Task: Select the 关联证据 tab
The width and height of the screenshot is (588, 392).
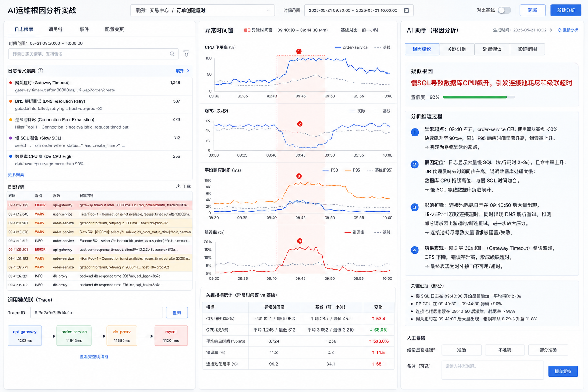Action: click(x=457, y=49)
